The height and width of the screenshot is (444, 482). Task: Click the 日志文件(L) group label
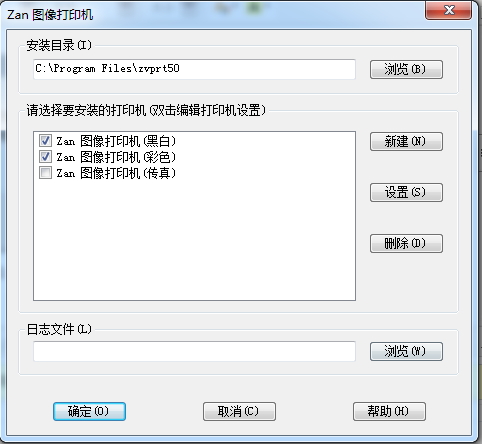tap(59, 329)
